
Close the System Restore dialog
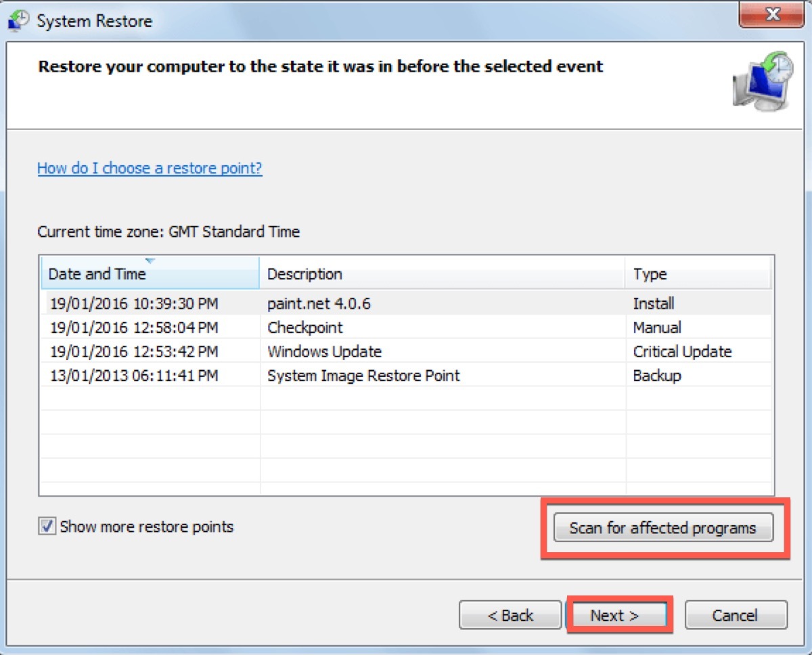pos(772,14)
